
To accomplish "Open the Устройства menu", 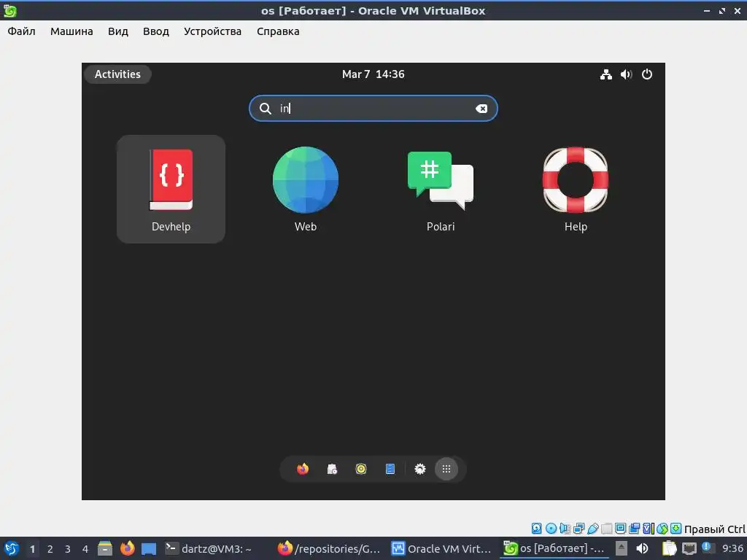I will point(212,31).
